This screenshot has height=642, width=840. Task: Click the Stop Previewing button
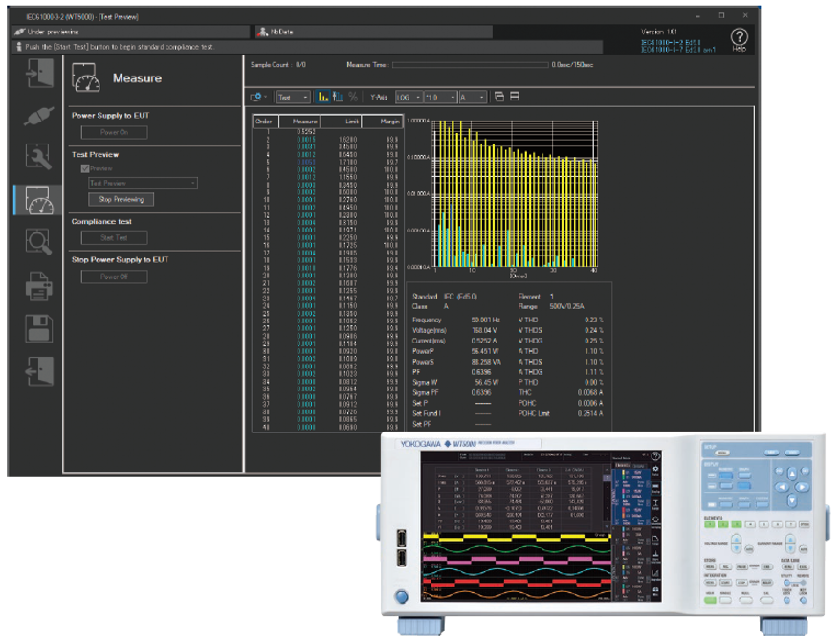[120, 199]
